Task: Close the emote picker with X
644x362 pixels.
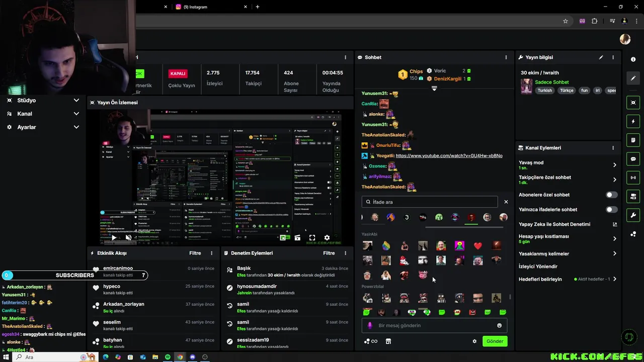Action: (x=506, y=202)
